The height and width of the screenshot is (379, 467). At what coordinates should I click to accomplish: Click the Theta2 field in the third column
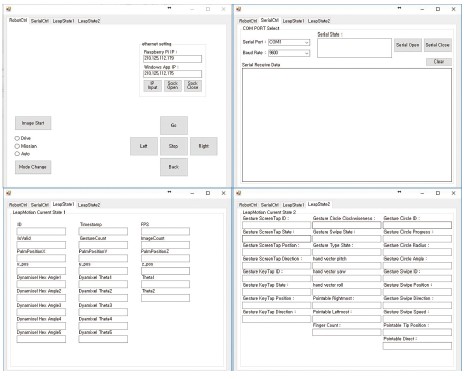point(165,298)
